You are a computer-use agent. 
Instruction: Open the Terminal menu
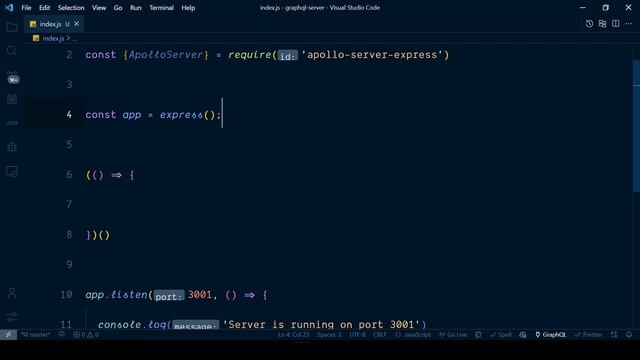[x=161, y=7]
